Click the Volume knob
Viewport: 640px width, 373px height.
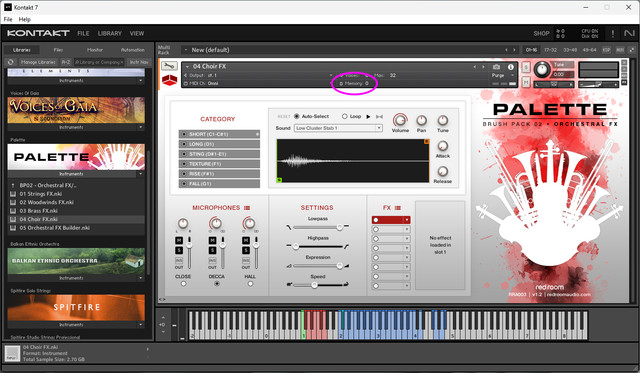400,120
